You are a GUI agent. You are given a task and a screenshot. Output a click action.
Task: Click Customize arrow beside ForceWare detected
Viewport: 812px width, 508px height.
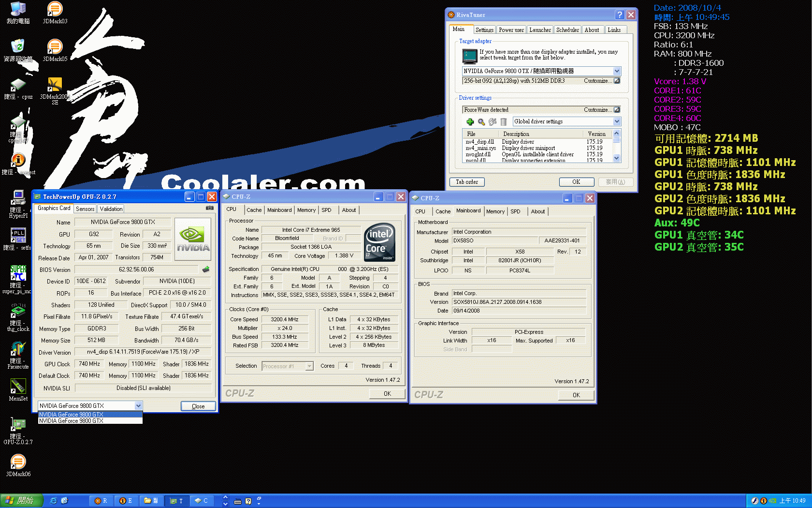[617, 110]
